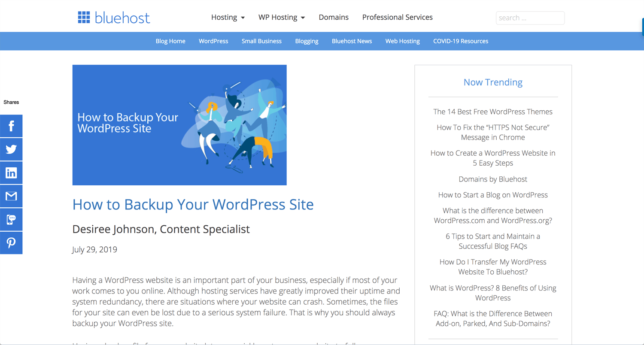644x345 pixels.
Task: Pin article on Pinterest
Action: [11, 243]
